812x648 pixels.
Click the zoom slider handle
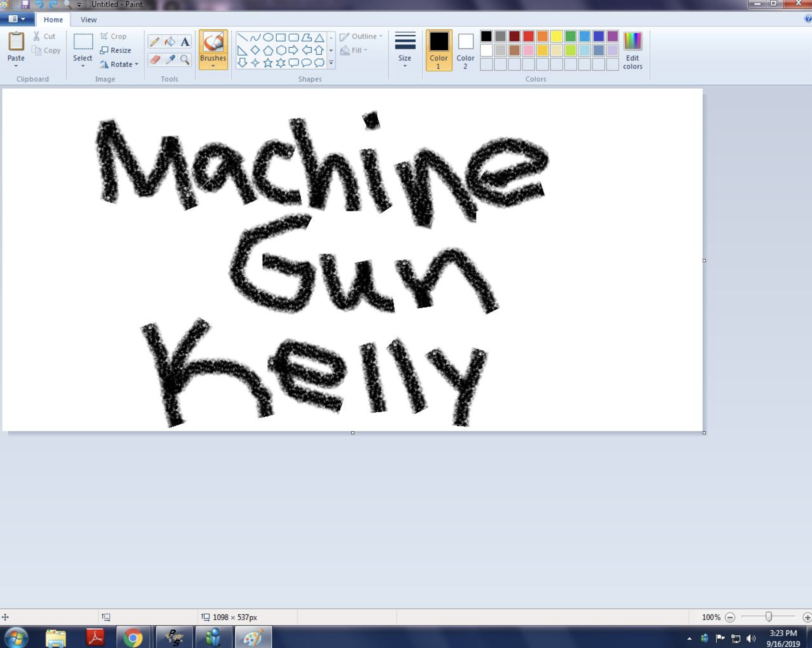769,617
